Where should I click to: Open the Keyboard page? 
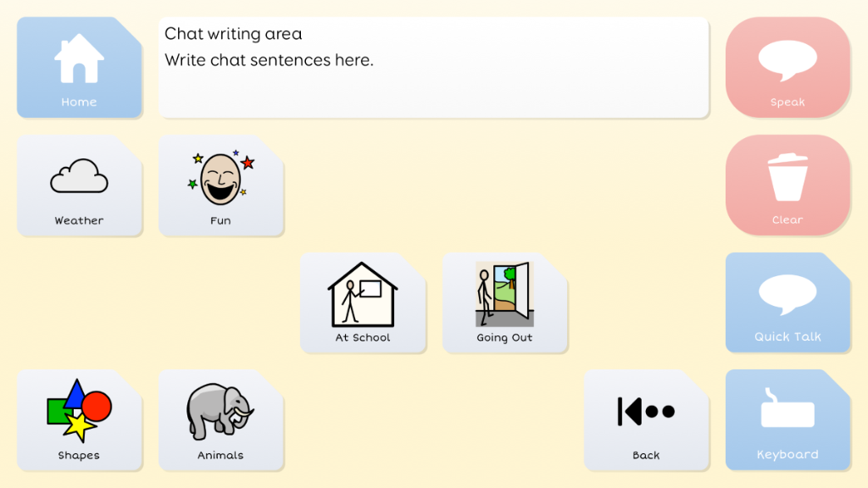pos(787,419)
